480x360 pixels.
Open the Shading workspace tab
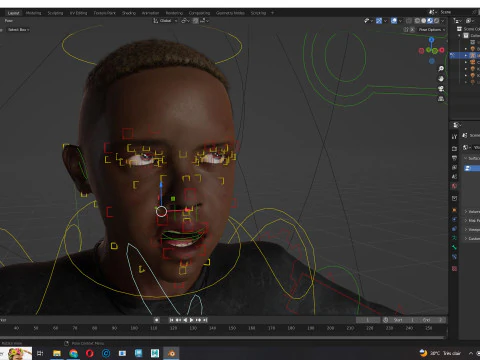pos(129,13)
